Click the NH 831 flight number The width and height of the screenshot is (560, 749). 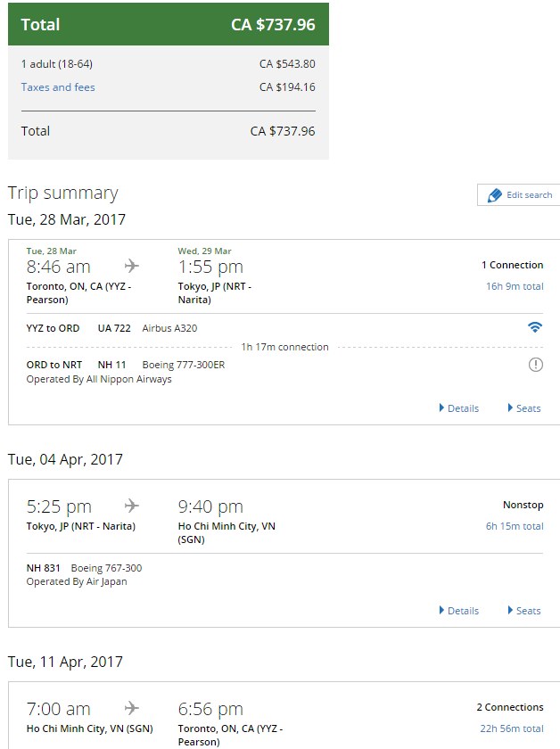(44, 569)
